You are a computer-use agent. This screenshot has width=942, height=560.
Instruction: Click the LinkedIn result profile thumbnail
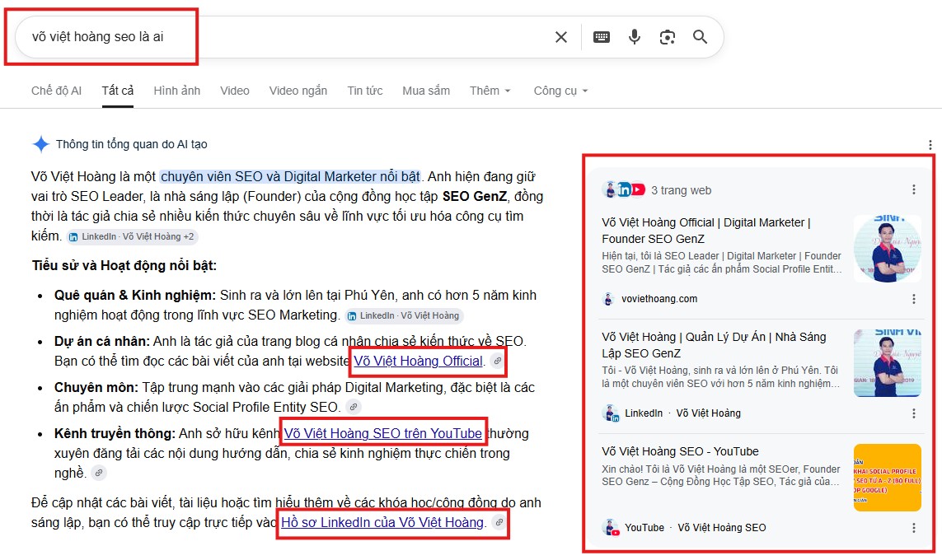pyautogui.click(x=888, y=363)
